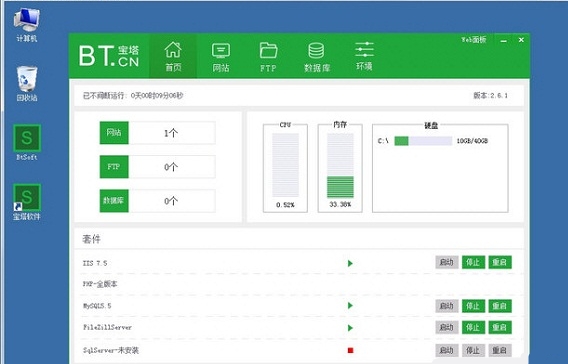Click the green FTP count tile
Viewport: 568px width, 364px height.
click(114, 167)
